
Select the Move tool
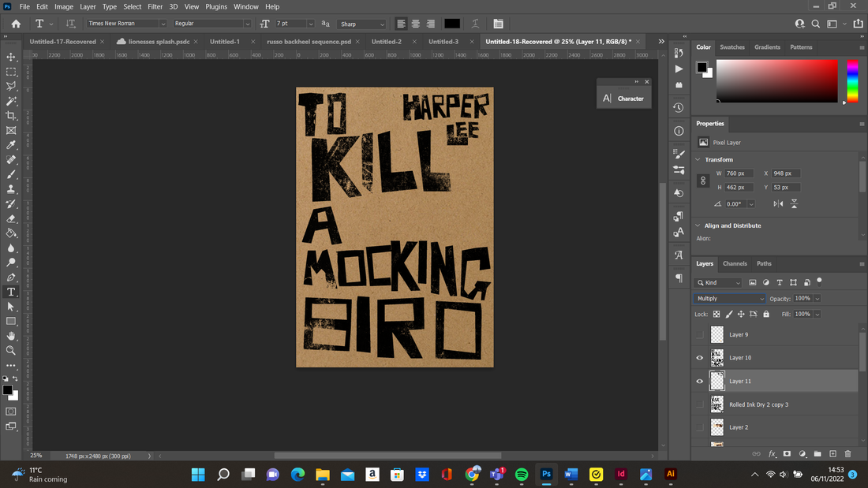pyautogui.click(x=11, y=57)
